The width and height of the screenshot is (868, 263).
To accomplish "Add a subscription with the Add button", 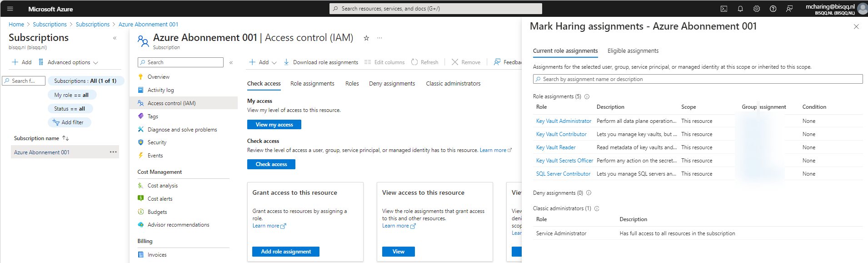I will 22,62.
